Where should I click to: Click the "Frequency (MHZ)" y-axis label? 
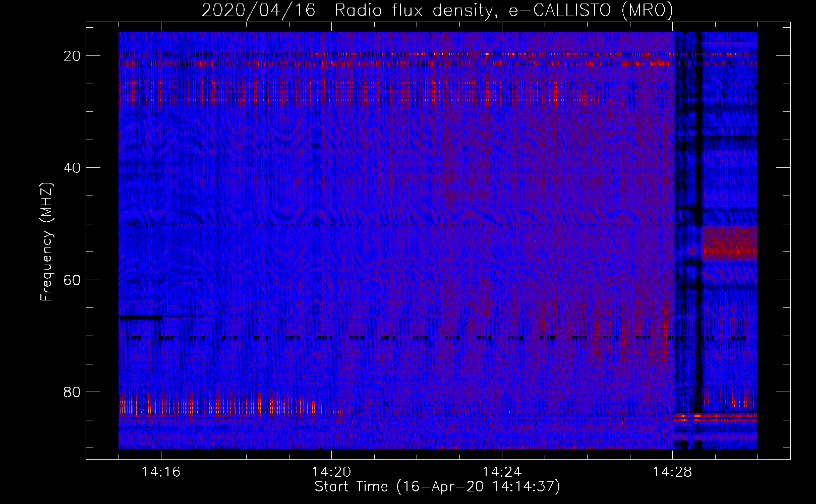coord(46,242)
